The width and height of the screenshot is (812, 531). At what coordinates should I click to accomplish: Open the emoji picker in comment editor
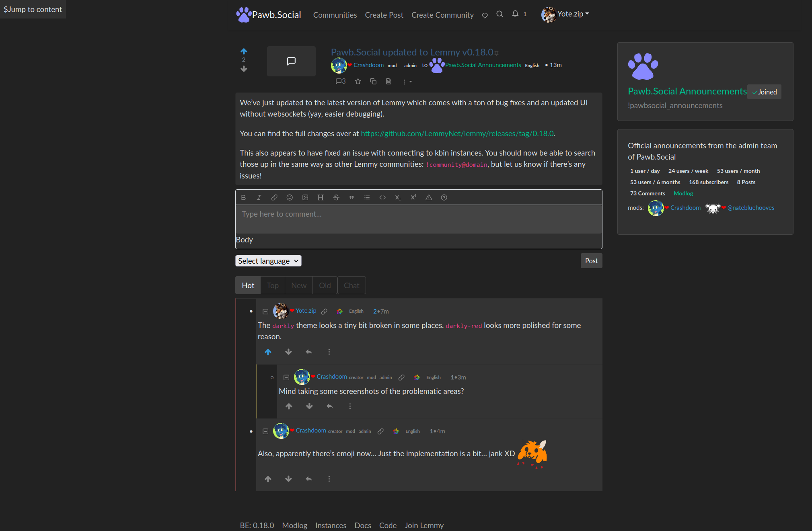(290, 197)
